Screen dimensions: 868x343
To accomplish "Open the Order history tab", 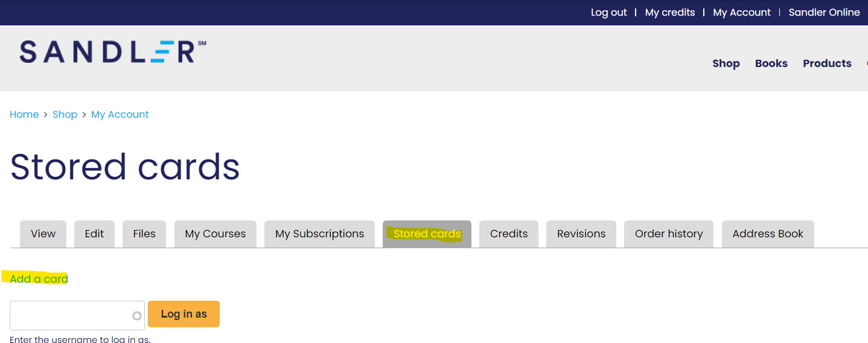I will pos(669,234).
